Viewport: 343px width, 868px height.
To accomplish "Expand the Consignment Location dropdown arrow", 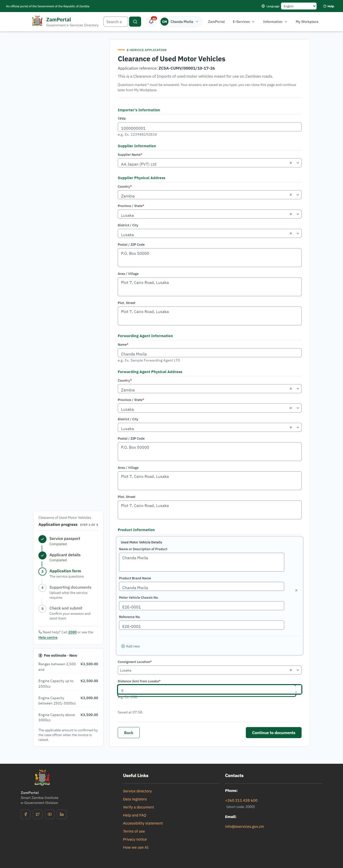I will (298, 670).
